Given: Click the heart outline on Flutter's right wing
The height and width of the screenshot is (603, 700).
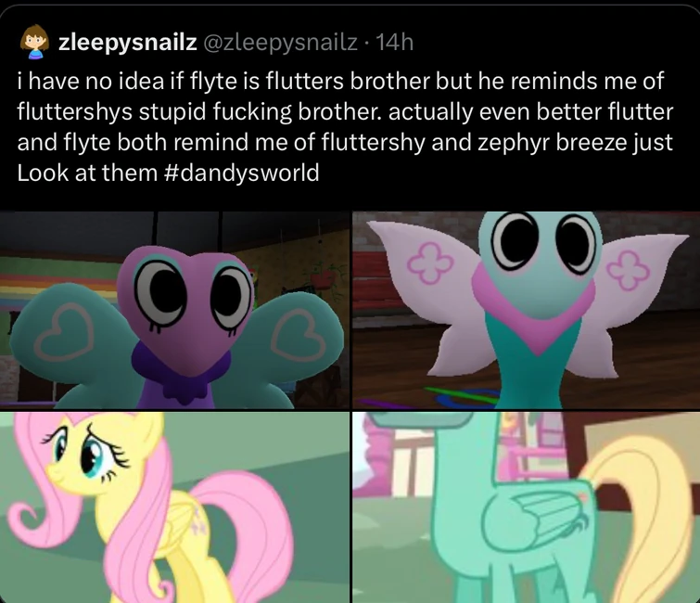Looking at the screenshot, I should point(299,333).
